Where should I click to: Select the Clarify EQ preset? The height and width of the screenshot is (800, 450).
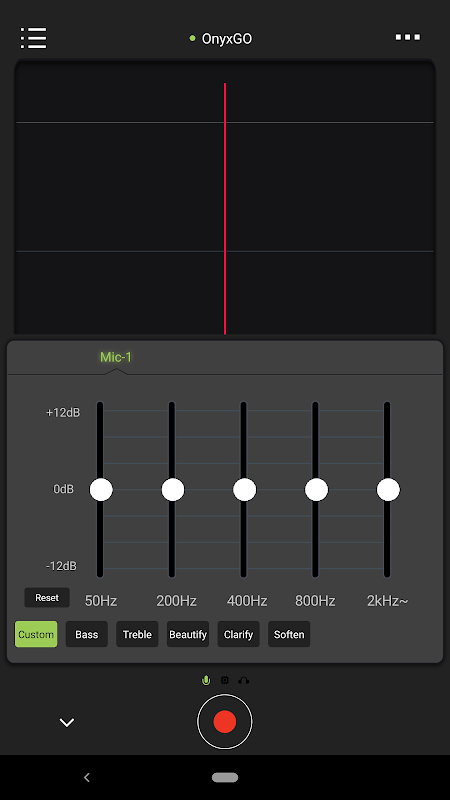click(238, 634)
